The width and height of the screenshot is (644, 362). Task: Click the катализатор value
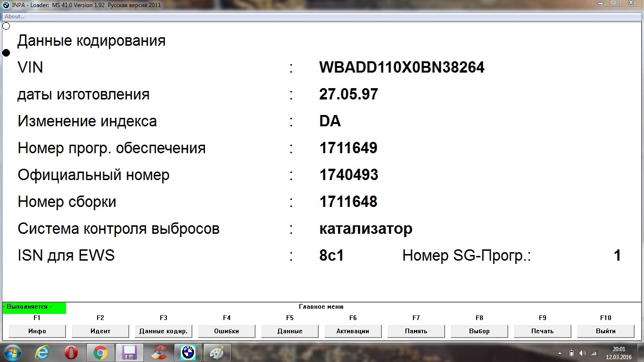[x=366, y=229]
